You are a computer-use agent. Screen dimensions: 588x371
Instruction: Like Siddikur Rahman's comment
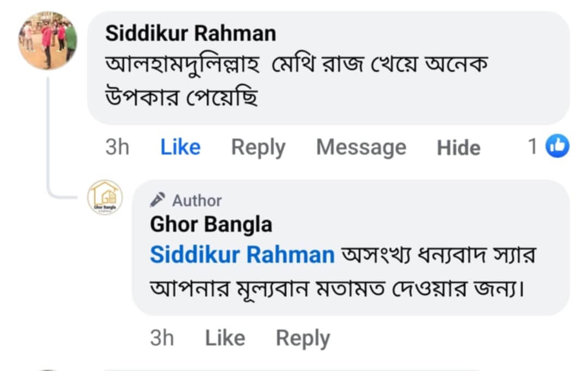coord(180,147)
